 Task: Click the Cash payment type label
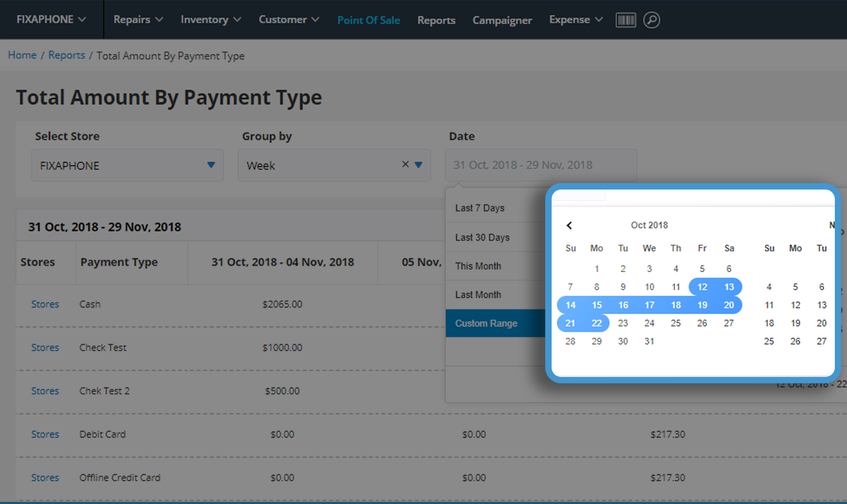point(90,304)
